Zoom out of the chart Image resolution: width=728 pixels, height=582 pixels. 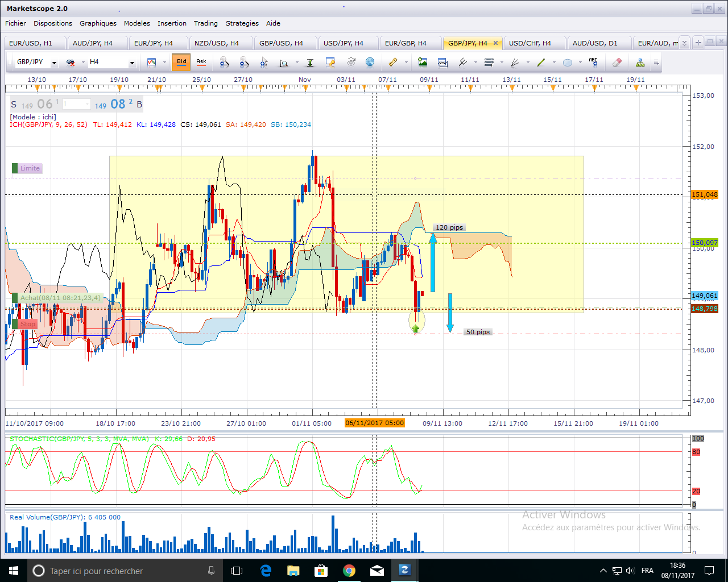pos(244,62)
